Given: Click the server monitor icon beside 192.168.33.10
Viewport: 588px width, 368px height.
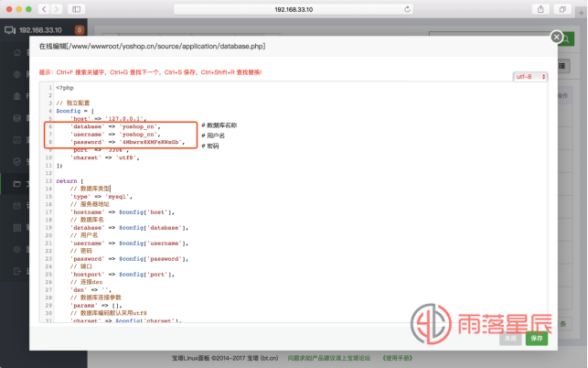Looking at the screenshot, I should click(x=10, y=29).
